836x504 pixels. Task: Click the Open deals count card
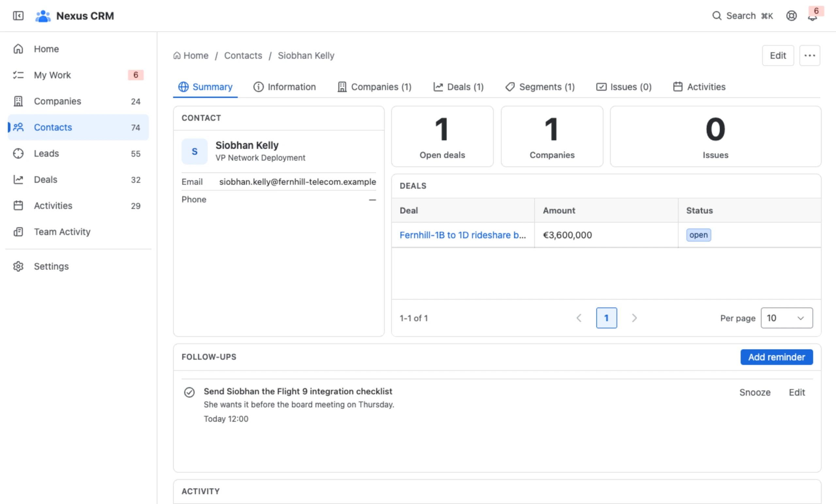442,136
